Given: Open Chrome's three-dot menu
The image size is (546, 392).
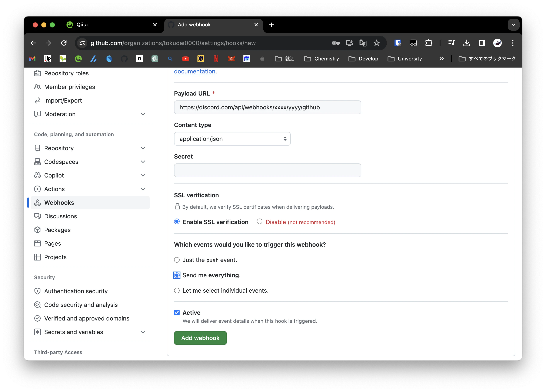Looking at the screenshot, I should coord(513,43).
